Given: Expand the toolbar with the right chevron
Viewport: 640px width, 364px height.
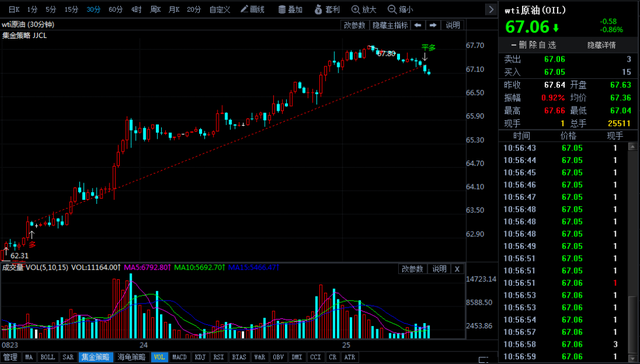Looking at the screenshot, I should [x=491, y=9].
